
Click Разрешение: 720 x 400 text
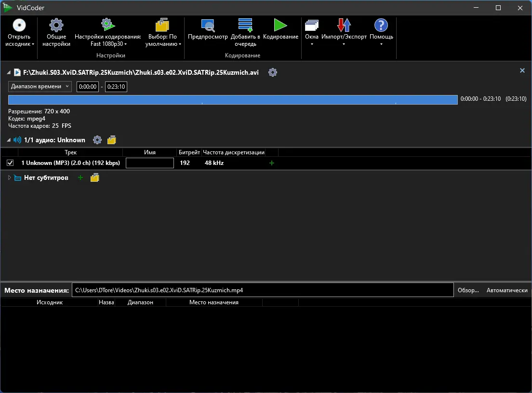click(39, 111)
